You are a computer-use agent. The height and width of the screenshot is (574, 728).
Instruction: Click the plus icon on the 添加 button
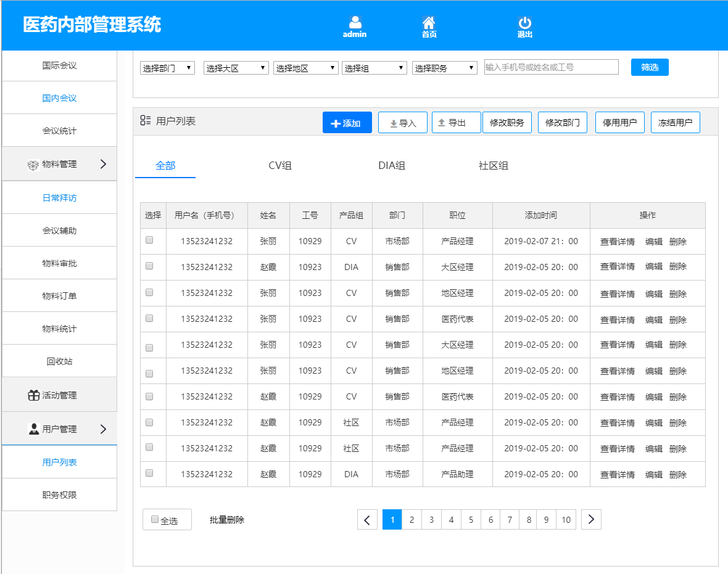[x=336, y=122]
